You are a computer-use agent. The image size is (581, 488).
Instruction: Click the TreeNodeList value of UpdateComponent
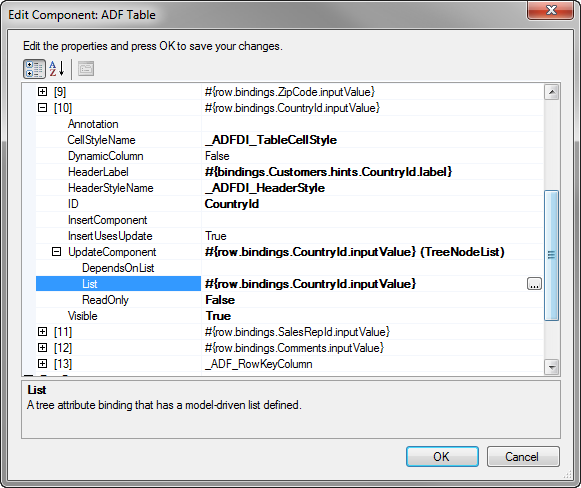coord(355,252)
